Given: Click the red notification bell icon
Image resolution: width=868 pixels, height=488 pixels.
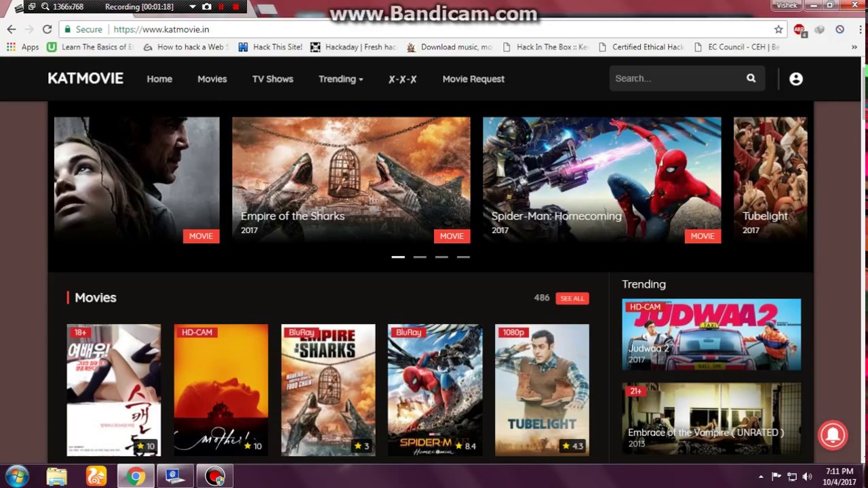Looking at the screenshot, I should (833, 435).
